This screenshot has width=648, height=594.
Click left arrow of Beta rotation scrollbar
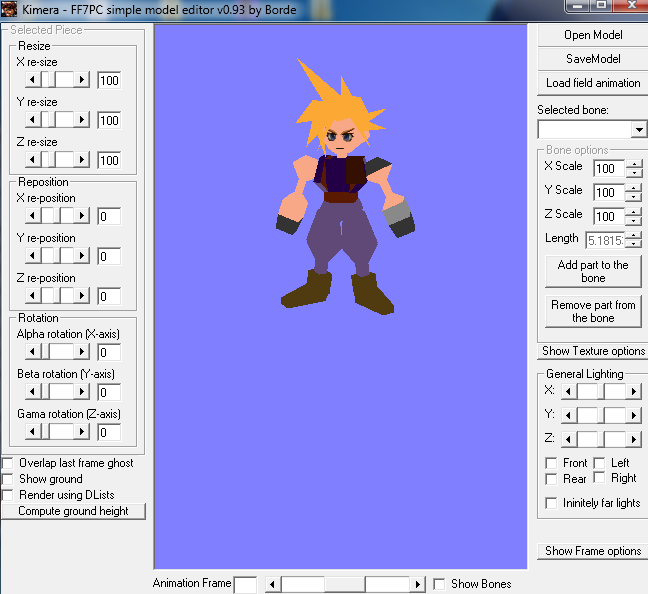33,391
